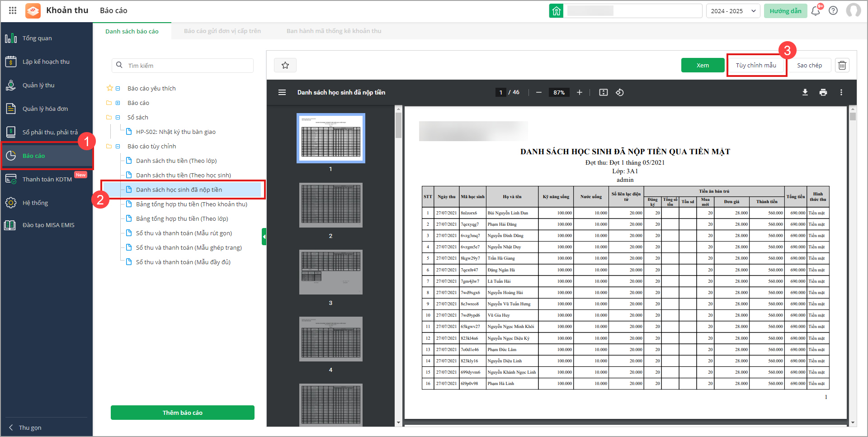Zoom in the PDF with plus button
The height and width of the screenshot is (437, 868).
coord(579,92)
